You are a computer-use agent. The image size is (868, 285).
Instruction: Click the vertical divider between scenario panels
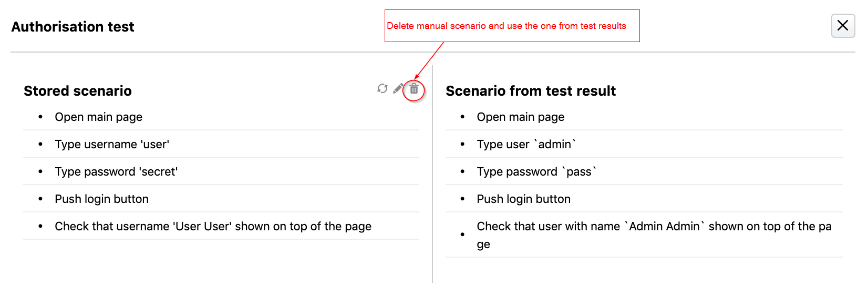(432, 174)
